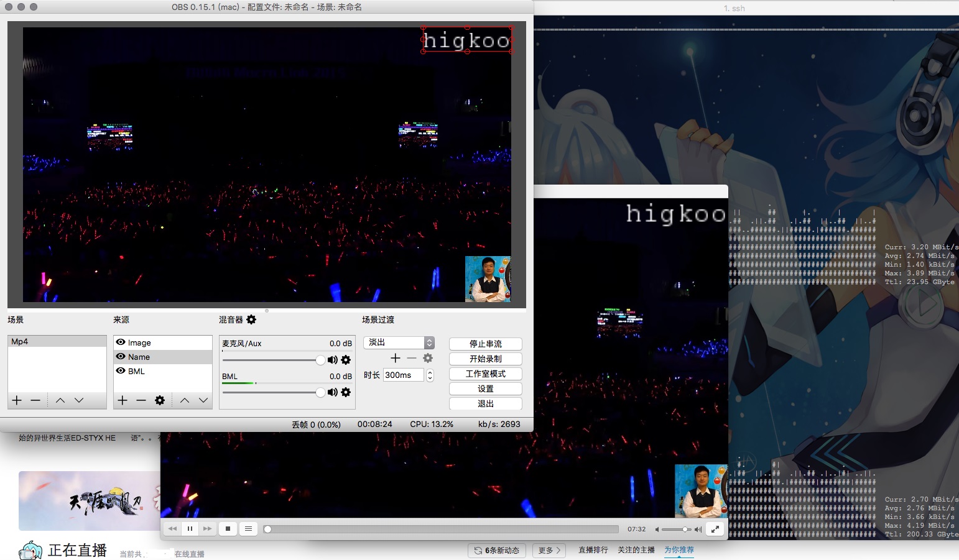Switch to the 为你推荐 tab
Viewport: 959px width, 560px height.
tap(679, 550)
